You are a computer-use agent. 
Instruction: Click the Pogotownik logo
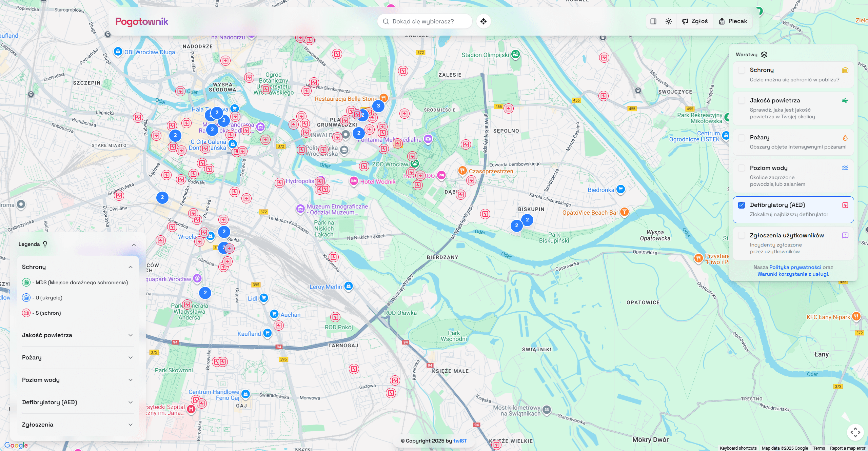tap(142, 21)
